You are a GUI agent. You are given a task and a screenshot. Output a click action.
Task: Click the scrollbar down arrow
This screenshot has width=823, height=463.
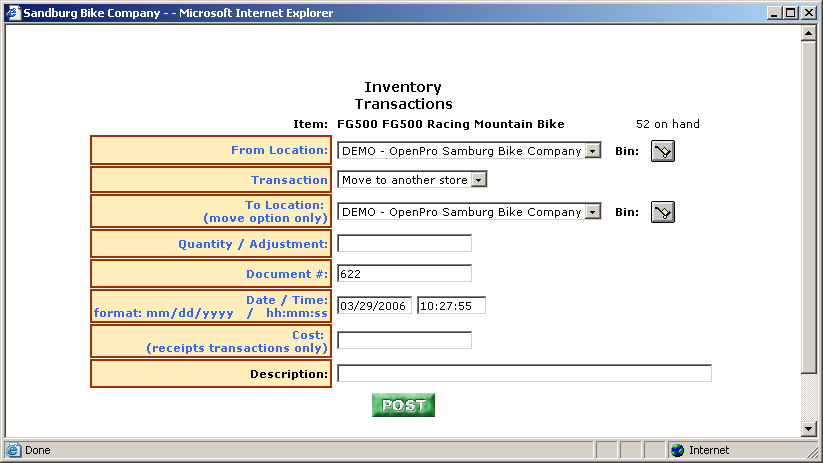click(810, 429)
